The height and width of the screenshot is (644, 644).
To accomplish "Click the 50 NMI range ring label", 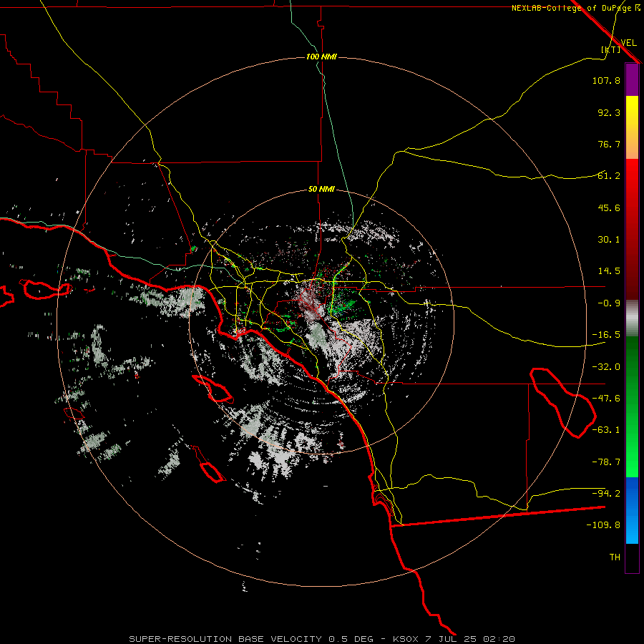I will 321,190.
